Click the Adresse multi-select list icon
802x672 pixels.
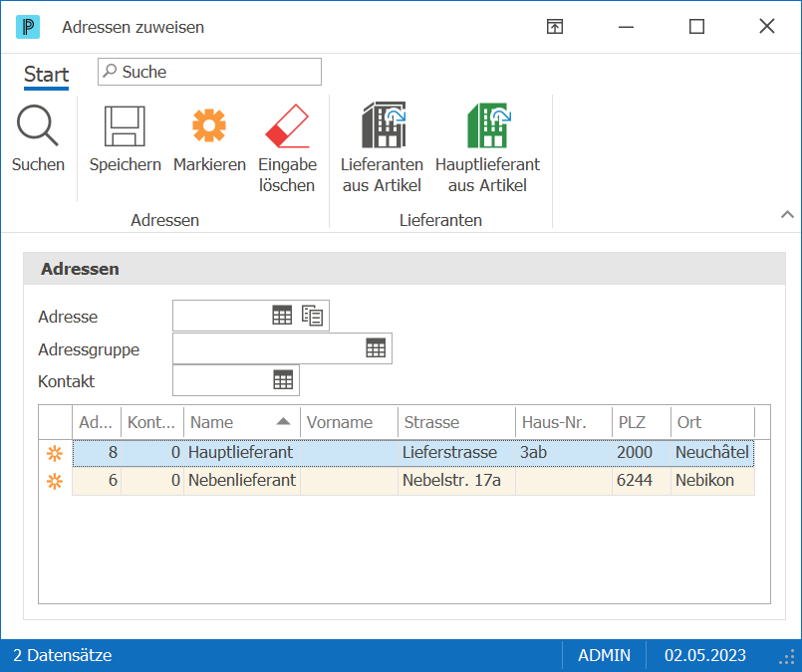pos(312,316)
